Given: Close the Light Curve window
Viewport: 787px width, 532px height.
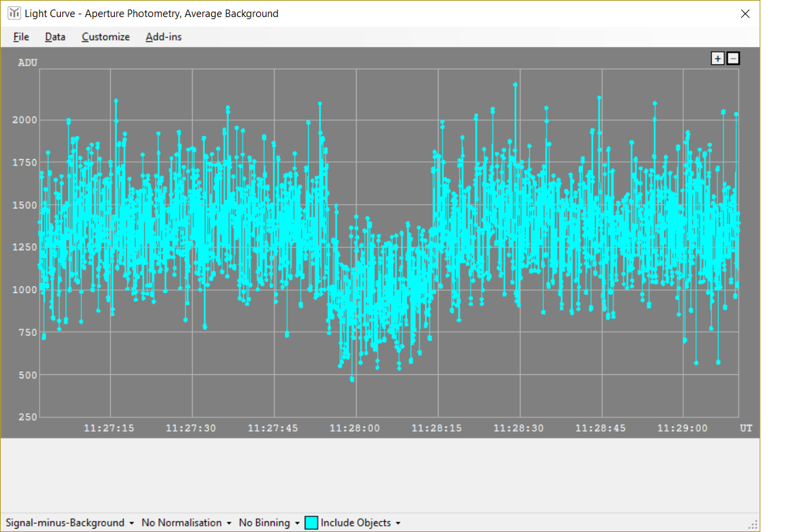Looking at the screenshot, I should pos(745,14).
